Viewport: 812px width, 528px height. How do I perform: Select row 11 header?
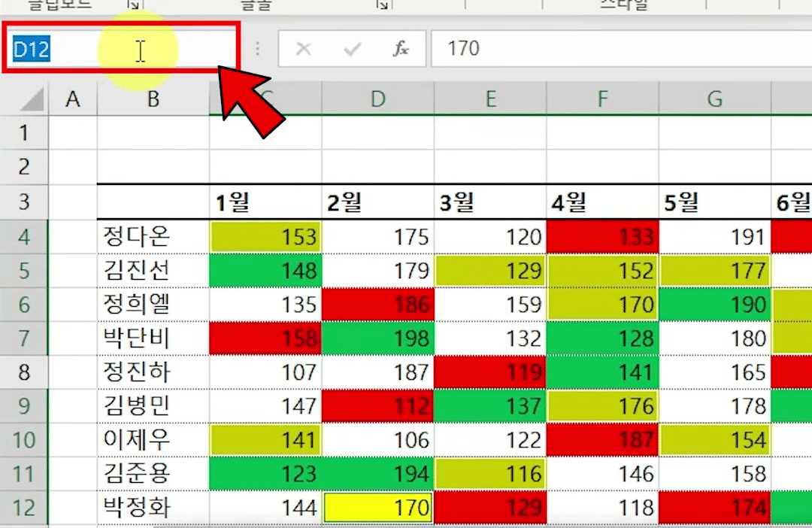point(24,474)
